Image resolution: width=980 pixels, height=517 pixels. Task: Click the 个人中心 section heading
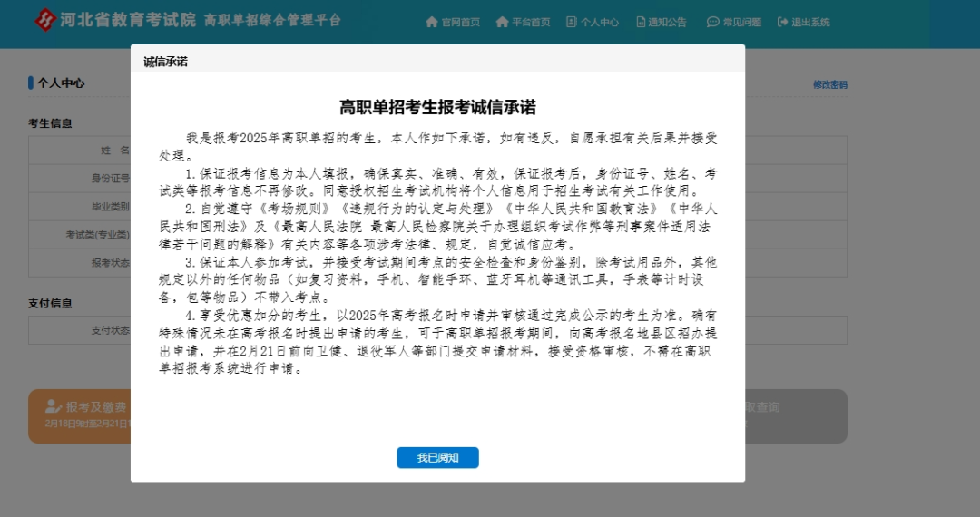coord(61,83)
